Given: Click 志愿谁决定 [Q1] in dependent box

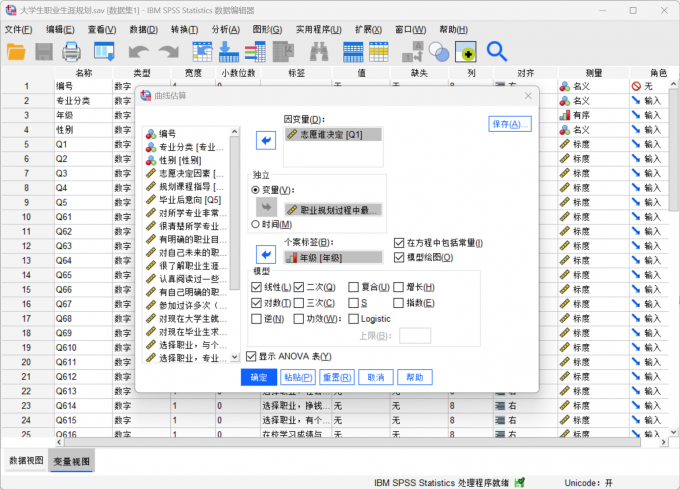Looking at the screenshot, I should click(333, 134).
